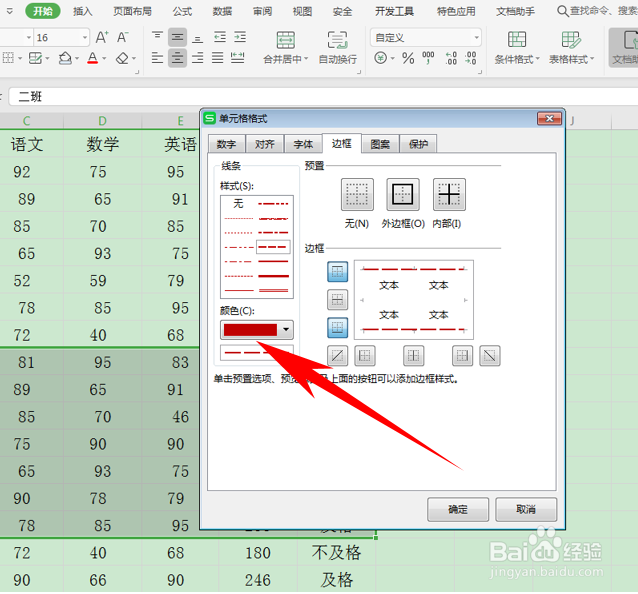This screenshot has height=594, width=638.
Task: Toggle the diagonal down border button
Action: coord(490,356)
